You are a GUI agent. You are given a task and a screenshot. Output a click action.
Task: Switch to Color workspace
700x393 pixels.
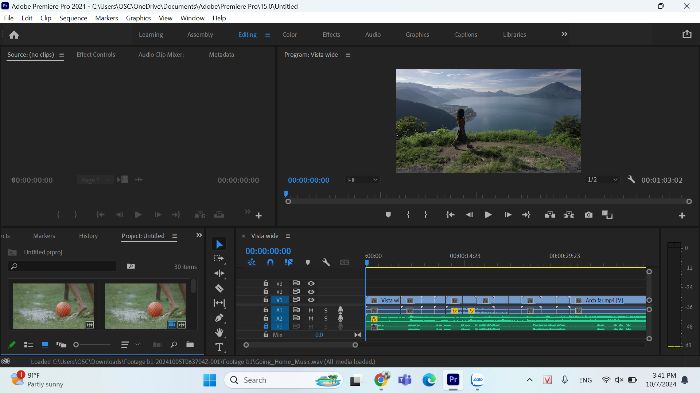[290, 34]
